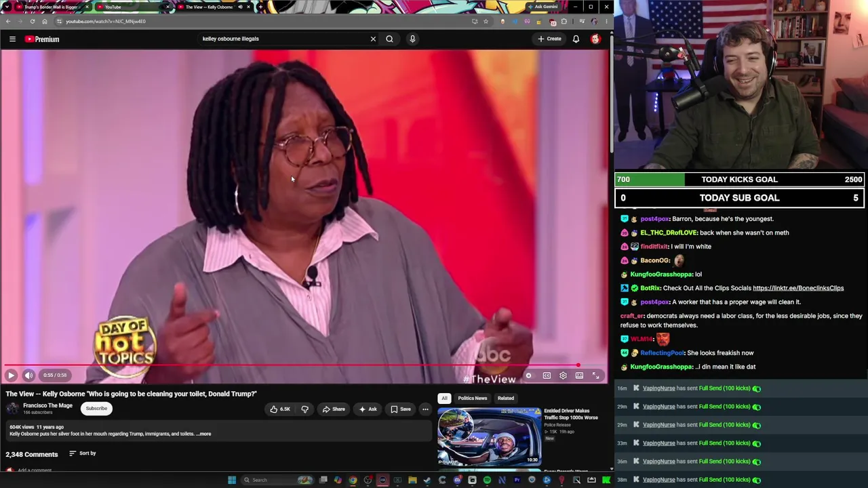The width and height of the screenshot is (868, 488).
Task: Share the video
Action: pos(334,409)
